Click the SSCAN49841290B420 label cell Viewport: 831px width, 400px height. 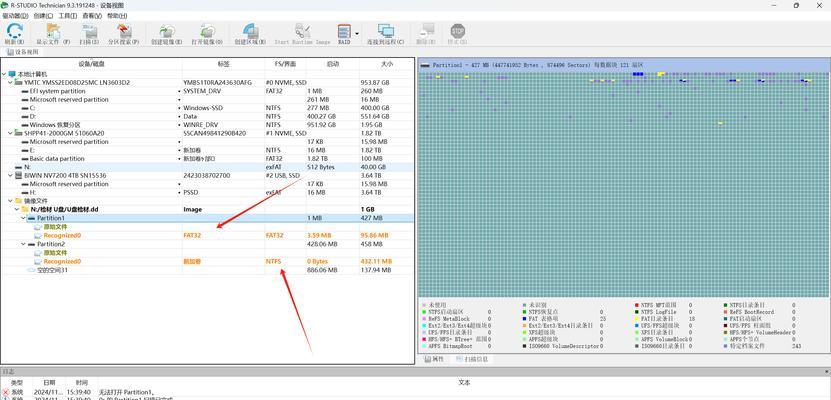(215, 134)
